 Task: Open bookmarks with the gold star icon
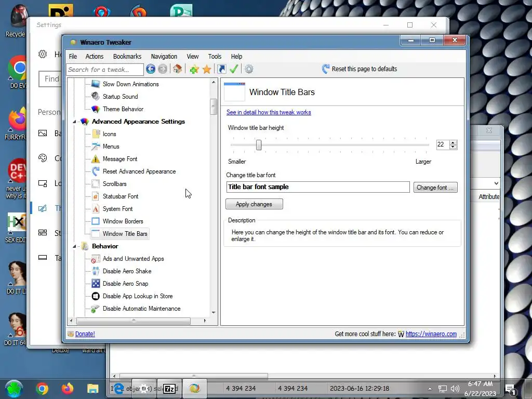point(207,69)
